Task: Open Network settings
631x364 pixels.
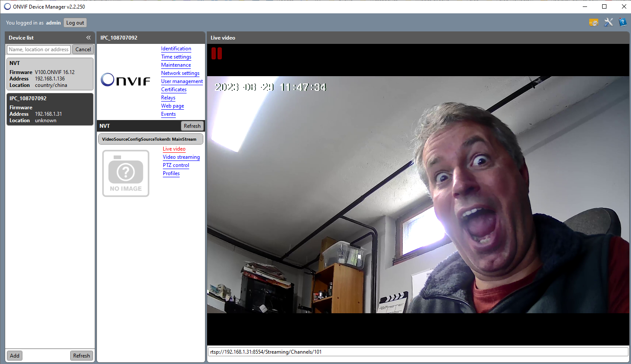Action: tap(180, 73)
